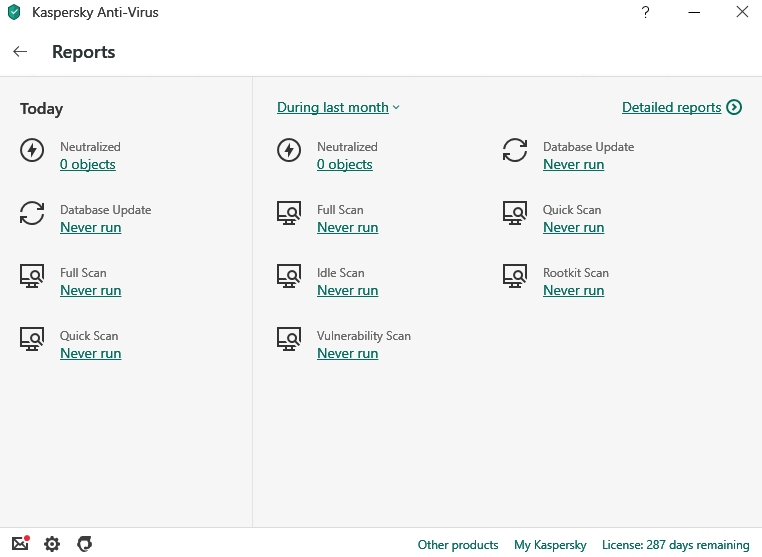Open Never run link under Today Quick Scan

pos(91,353)
